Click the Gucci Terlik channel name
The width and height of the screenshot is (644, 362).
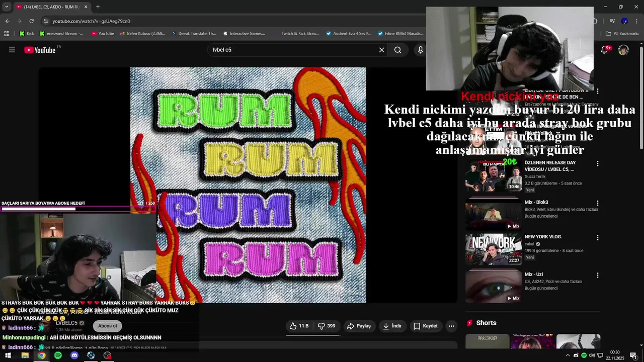click(x=535, y=177)
